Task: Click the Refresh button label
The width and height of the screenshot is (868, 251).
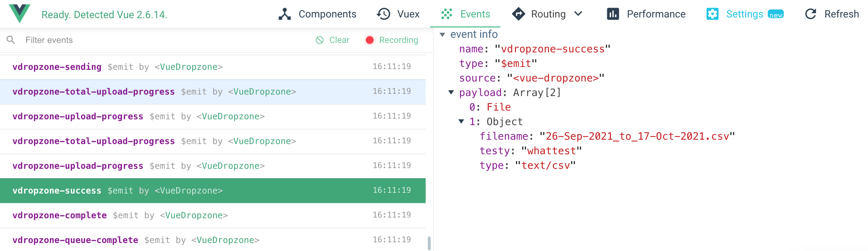Action: click(x=841, y=14)
